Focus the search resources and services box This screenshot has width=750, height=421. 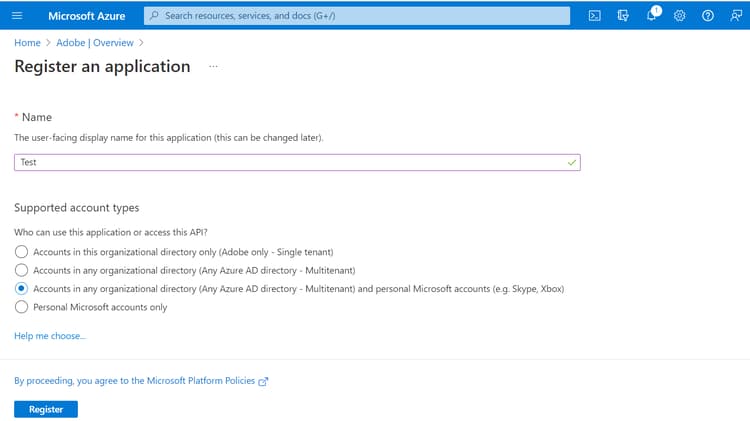point(360,16)
